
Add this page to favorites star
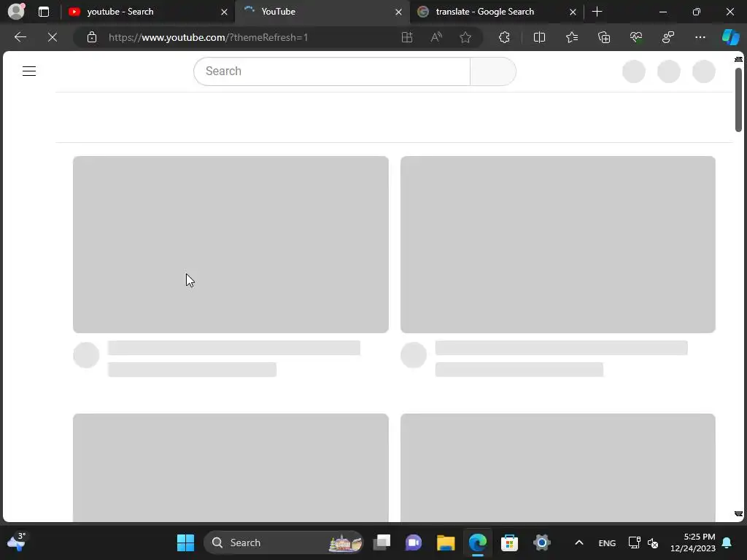click(x=465, y=37)
